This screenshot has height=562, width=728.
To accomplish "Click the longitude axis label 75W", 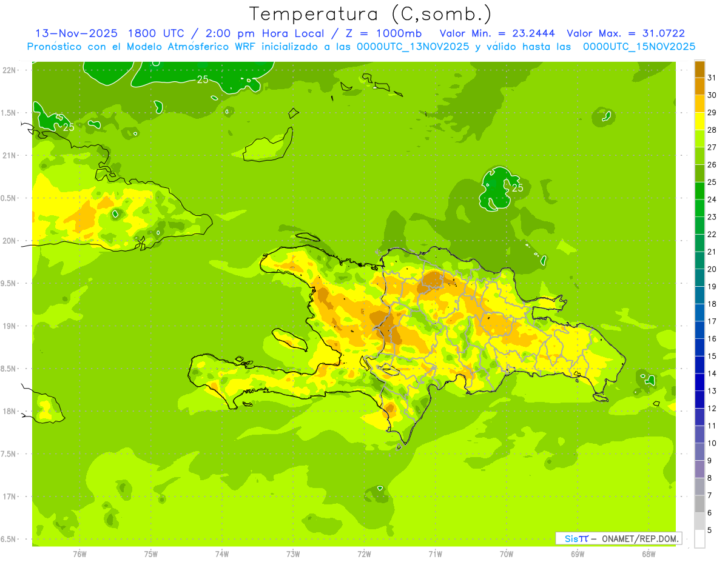I will [x=151, y=554].
